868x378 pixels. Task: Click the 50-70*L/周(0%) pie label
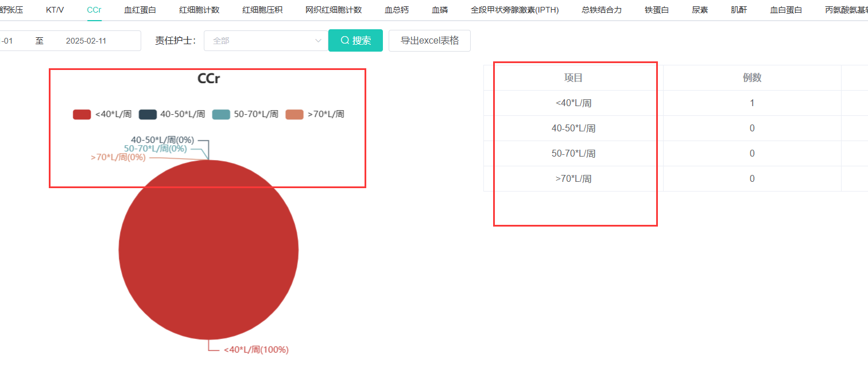click(156, 148)
